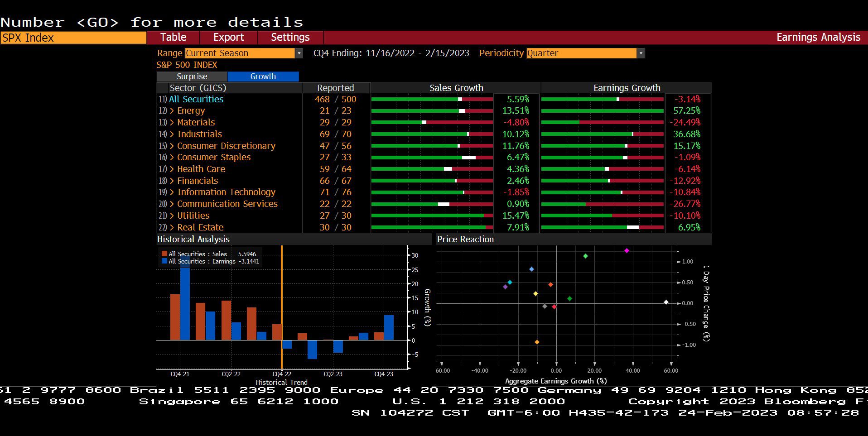This screenshot has height=436, width=868.
Task: Click the cyan diamond in Price Reaction
Action: pyautogui.click(x=510, y=283)
